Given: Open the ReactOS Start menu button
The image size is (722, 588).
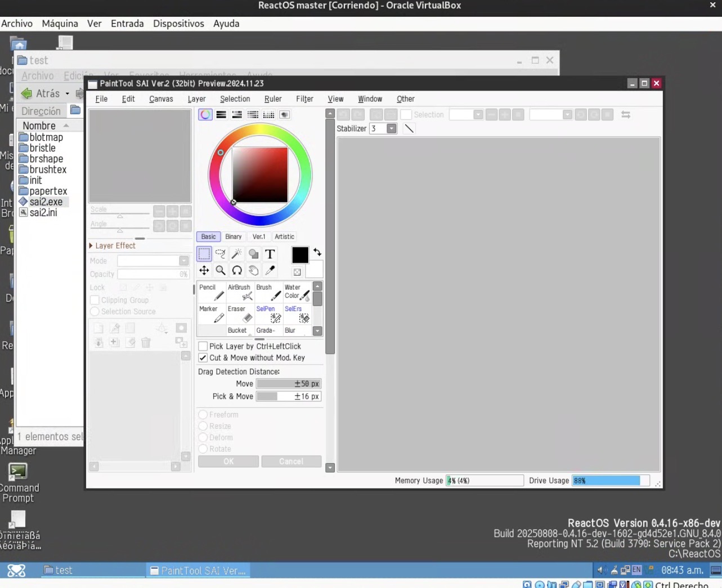Looking at the screenshot, I should [16, 571].
